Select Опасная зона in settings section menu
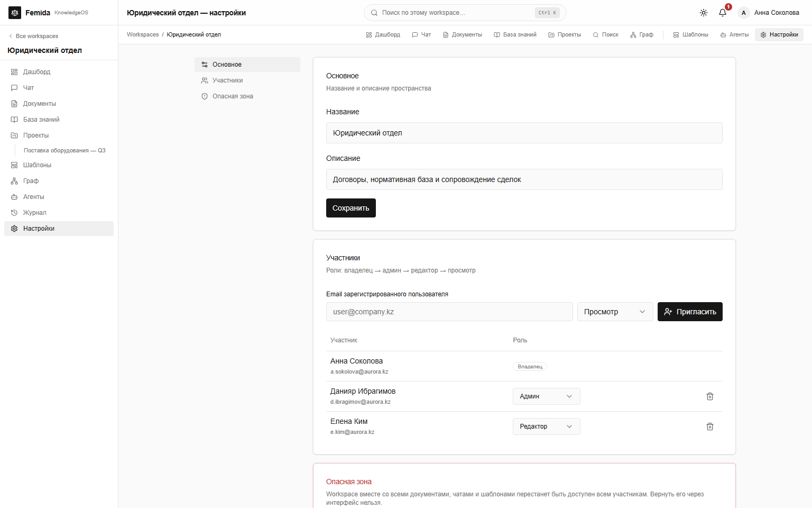 (247, 96)
